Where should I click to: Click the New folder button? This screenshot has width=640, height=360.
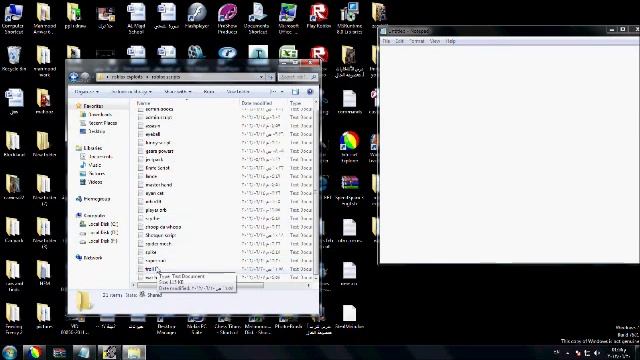click(238, 92)
